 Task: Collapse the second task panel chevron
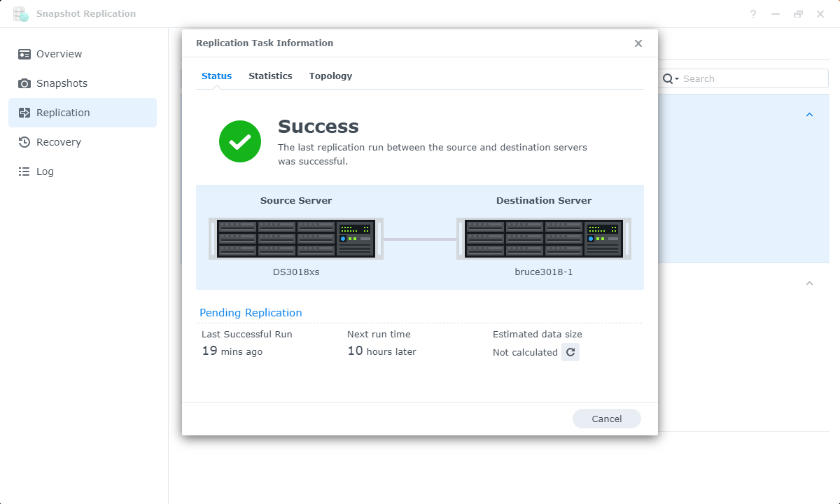809,283
